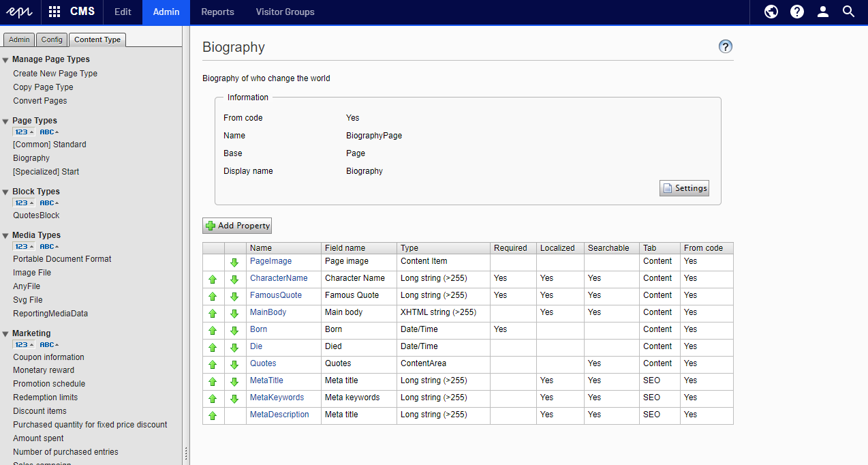
Task: Move Quotes property down
Action: [x=234, y=365]
